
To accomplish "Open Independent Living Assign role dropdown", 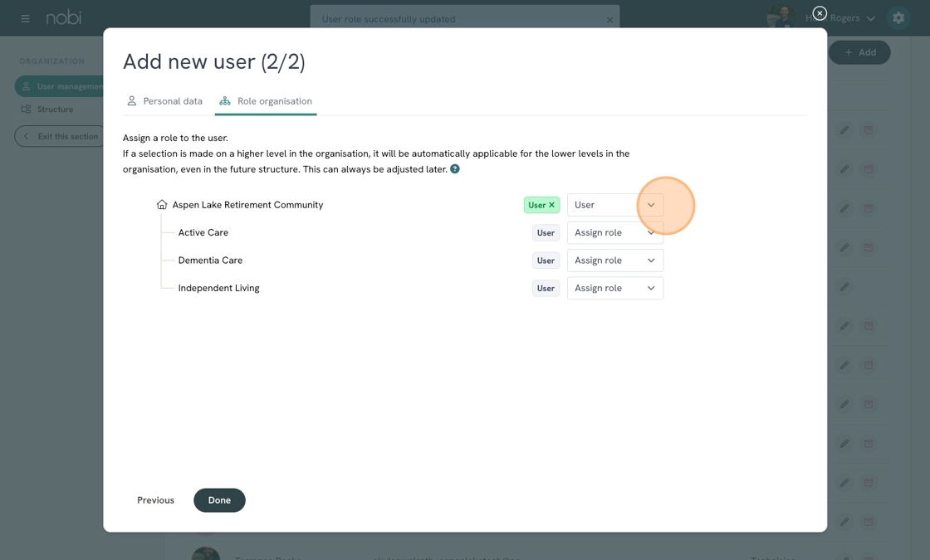I will [615, 289].
